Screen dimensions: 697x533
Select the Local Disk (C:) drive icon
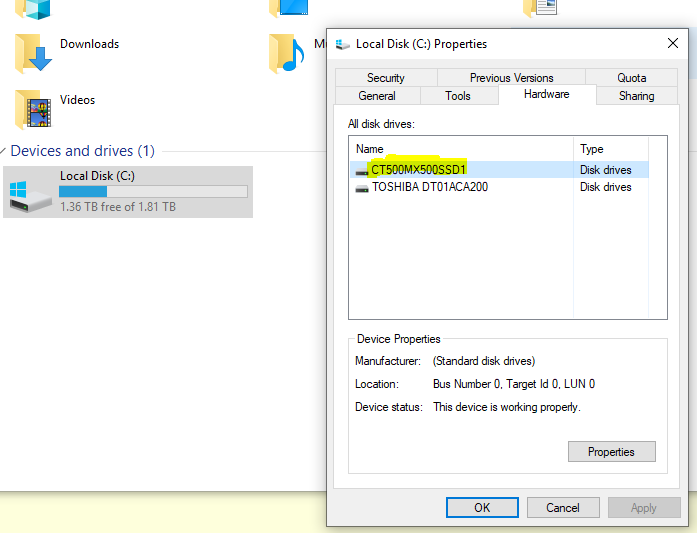pos(30,196)
